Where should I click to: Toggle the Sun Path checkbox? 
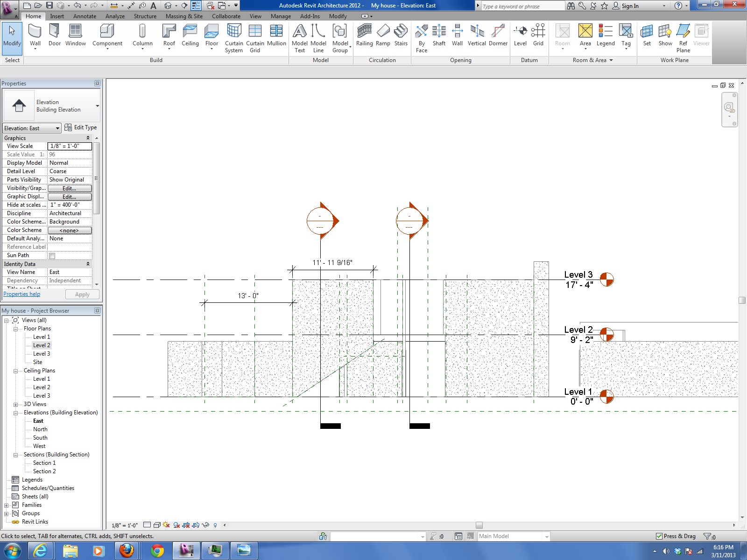pos(52,256)
